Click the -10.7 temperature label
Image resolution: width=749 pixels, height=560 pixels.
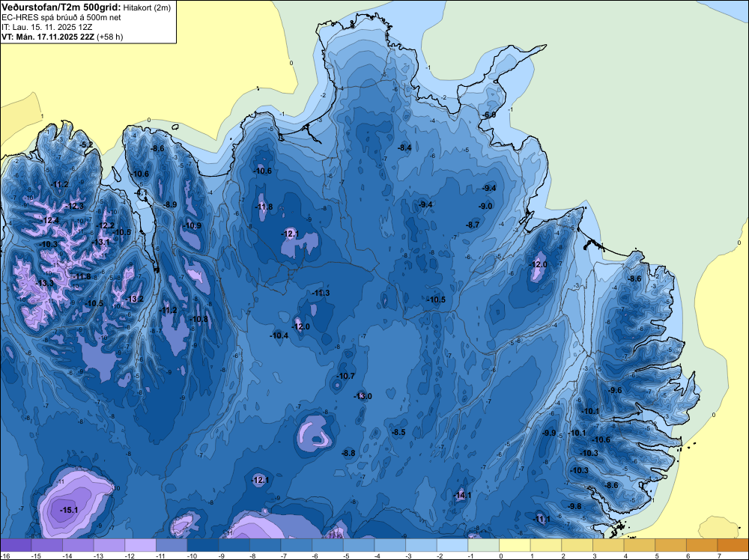tap(346, 376)
